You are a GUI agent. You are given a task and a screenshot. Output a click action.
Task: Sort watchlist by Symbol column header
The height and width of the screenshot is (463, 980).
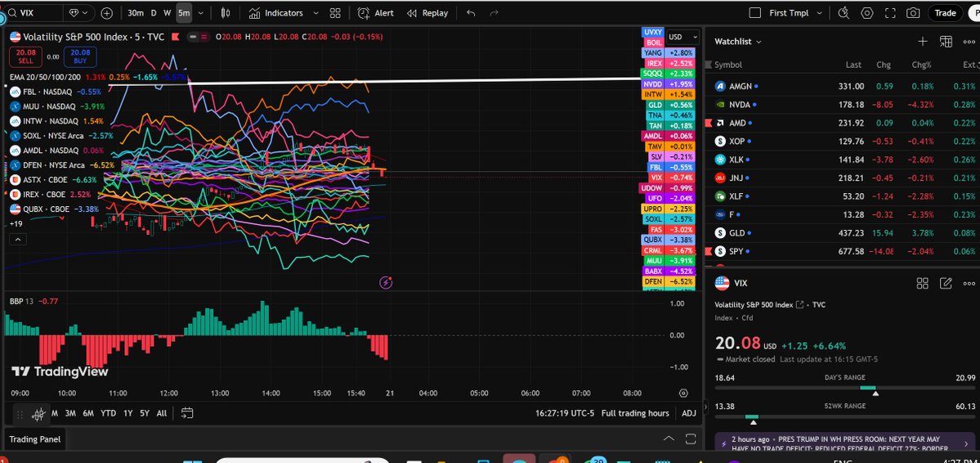point(728,65)
